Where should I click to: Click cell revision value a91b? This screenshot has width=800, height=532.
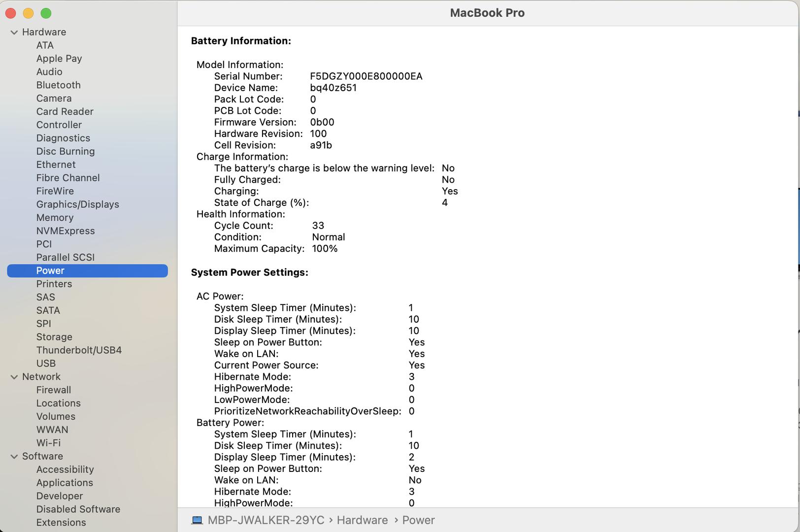(x=321, y=146)
